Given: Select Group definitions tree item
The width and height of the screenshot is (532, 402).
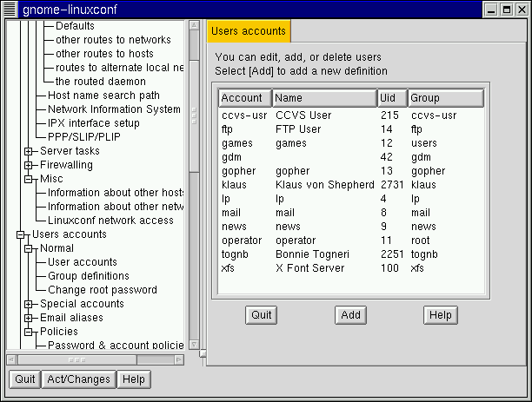Looking at the screenshot, I should tap(88, 276).
